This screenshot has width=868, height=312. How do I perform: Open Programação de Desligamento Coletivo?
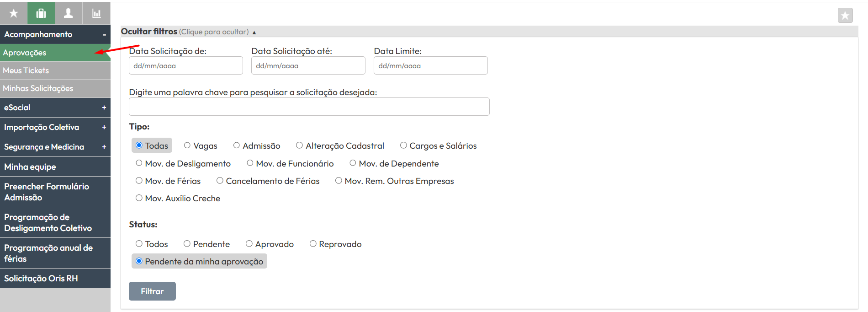click(55, 222)
